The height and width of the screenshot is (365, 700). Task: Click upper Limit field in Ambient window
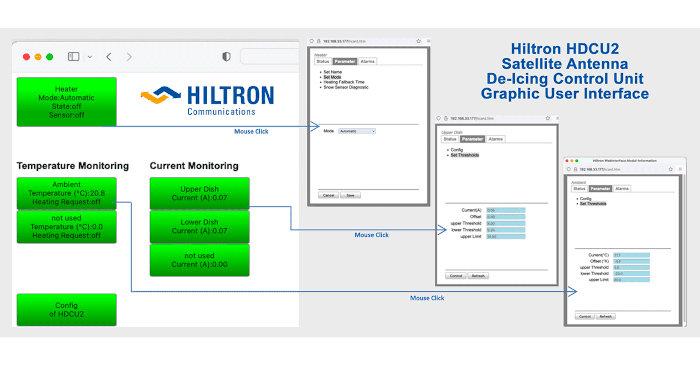[631, 280]
